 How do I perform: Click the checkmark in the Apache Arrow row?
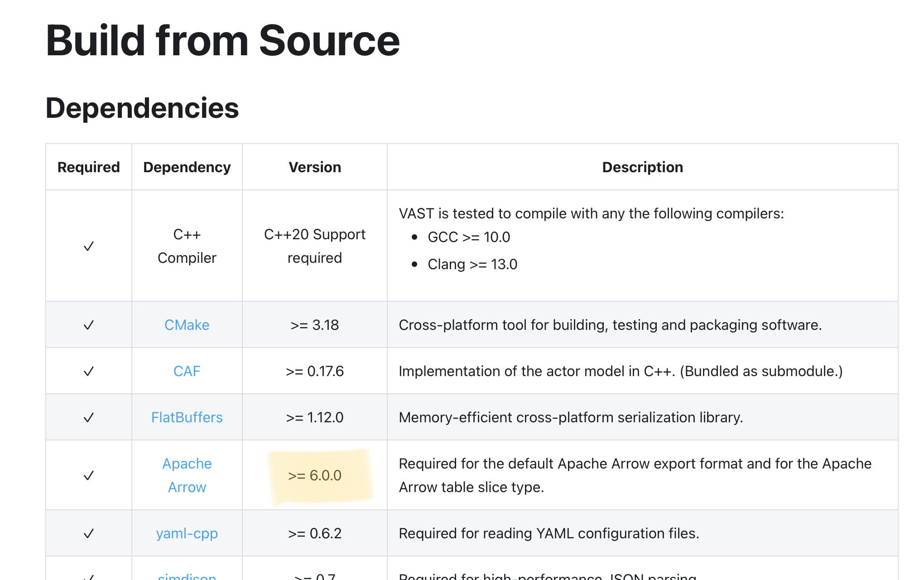(89, 475)
